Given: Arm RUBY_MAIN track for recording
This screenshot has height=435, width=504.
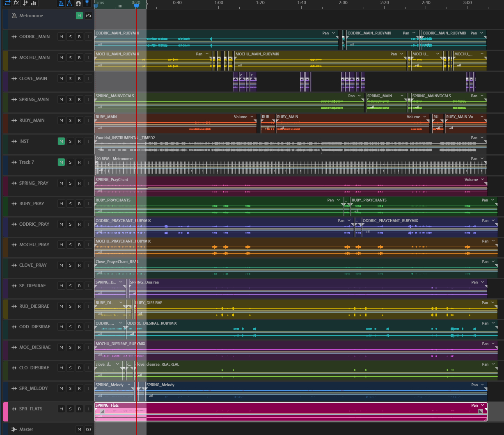Looking at the screenshot, I should tap(79, 120).
